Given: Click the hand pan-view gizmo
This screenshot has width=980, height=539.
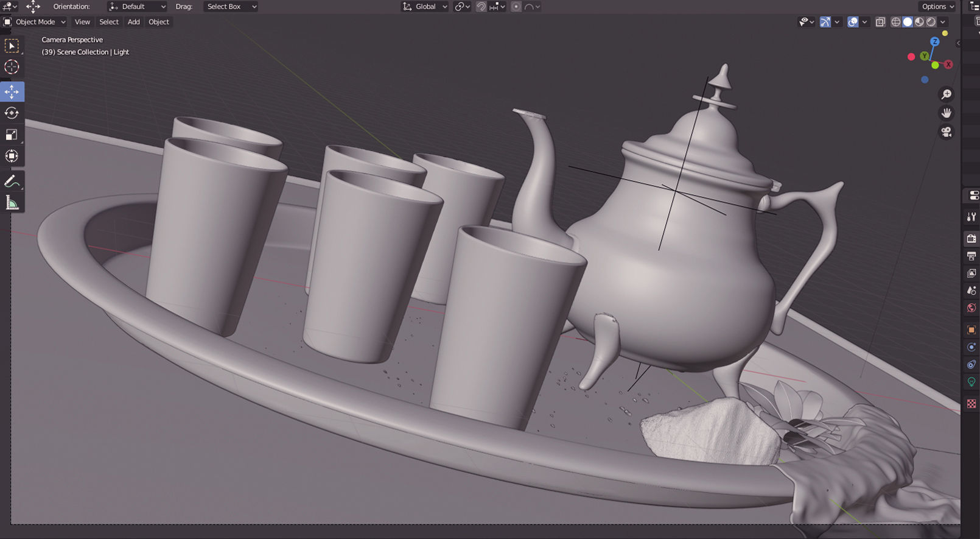Looking at the screenshot, I should (x=947, y=113).
